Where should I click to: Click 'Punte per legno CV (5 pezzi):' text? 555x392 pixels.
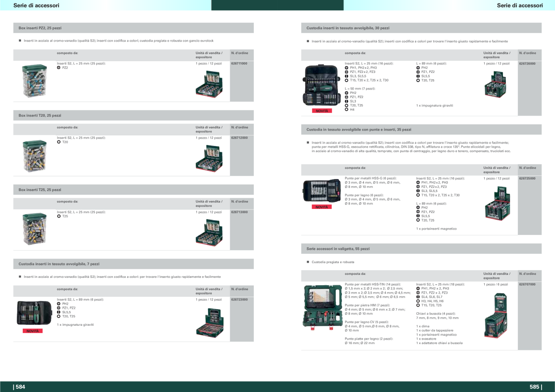point(367,322)
